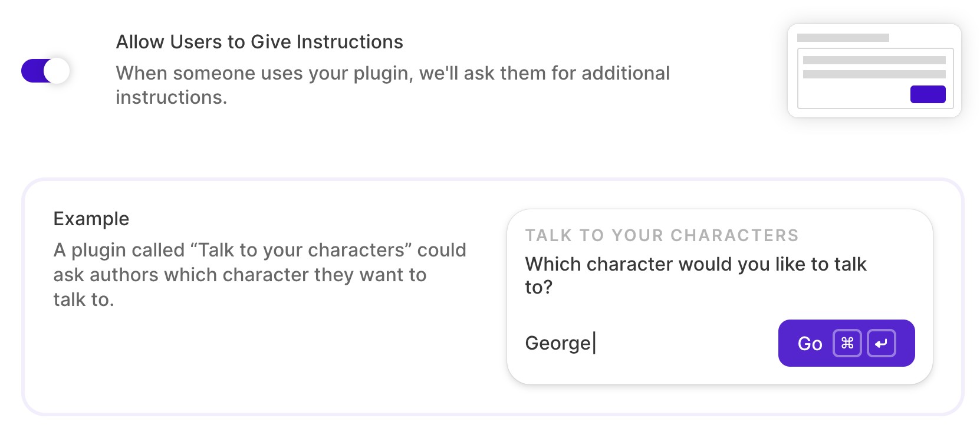Click the George text input field
Screen dimensions: 980x441
(643, 343)
